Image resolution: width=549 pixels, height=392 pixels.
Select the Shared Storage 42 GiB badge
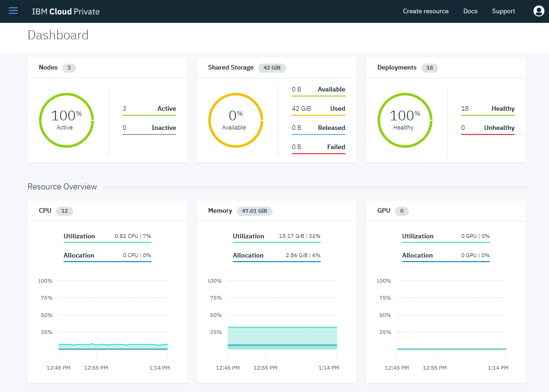pos(272,68)
